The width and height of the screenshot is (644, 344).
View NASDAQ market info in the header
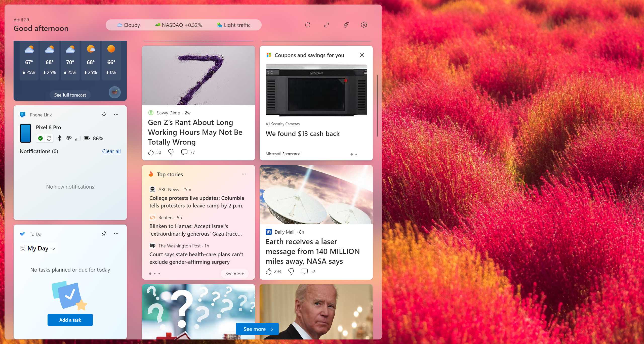[x=179, y=25]
